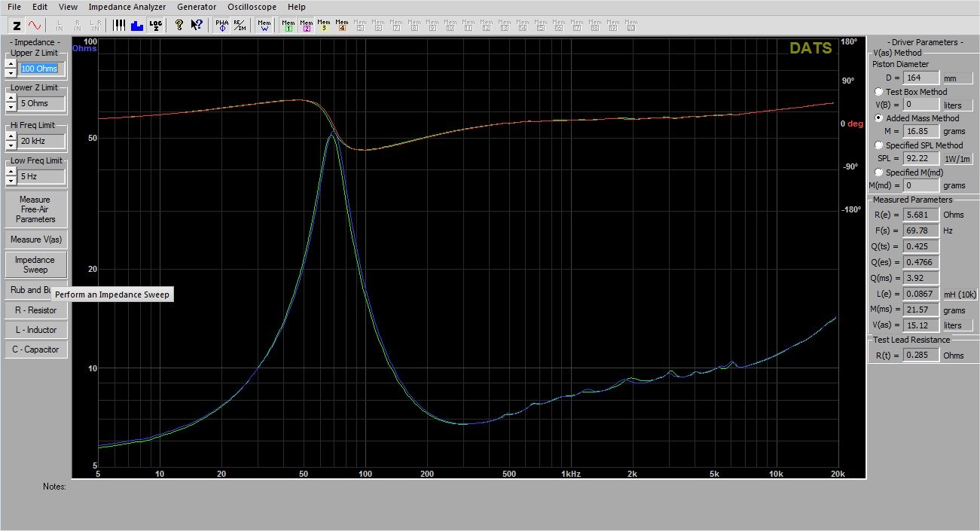Click the blue bar graph toolbar icon
This screenshot has height=531, width=980.
137,25
